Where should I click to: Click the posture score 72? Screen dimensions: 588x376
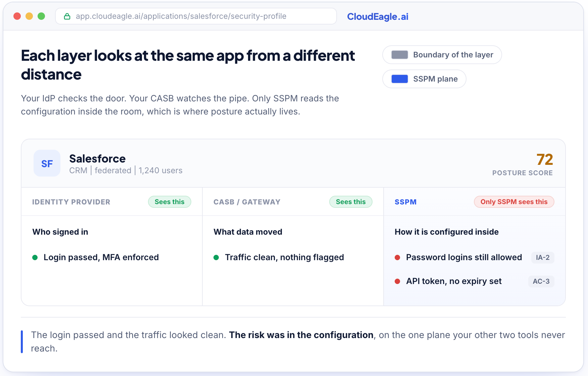point(544,159)
